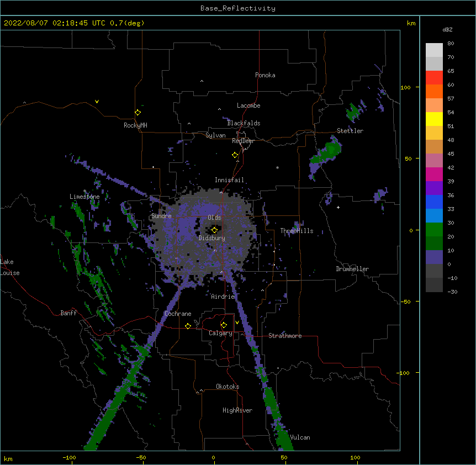Select the light gray 70-80 dBZ swatch
This screenshot has width=476, height=465.
click(x=434, y=50)
